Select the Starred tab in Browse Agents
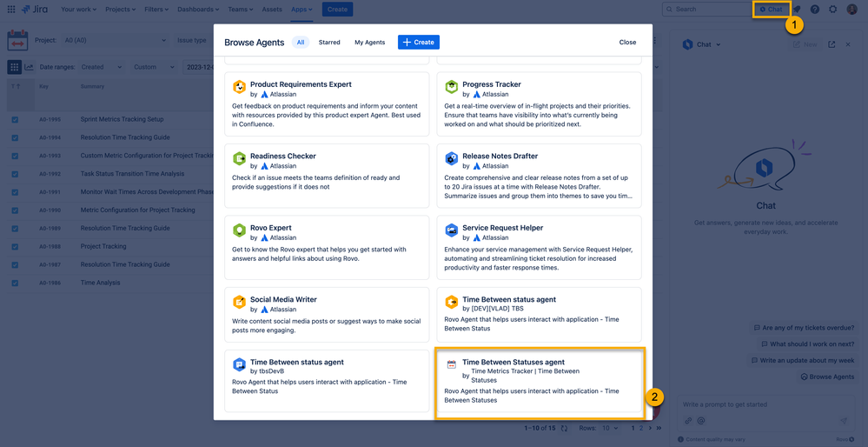 click(x=329, y=42)
